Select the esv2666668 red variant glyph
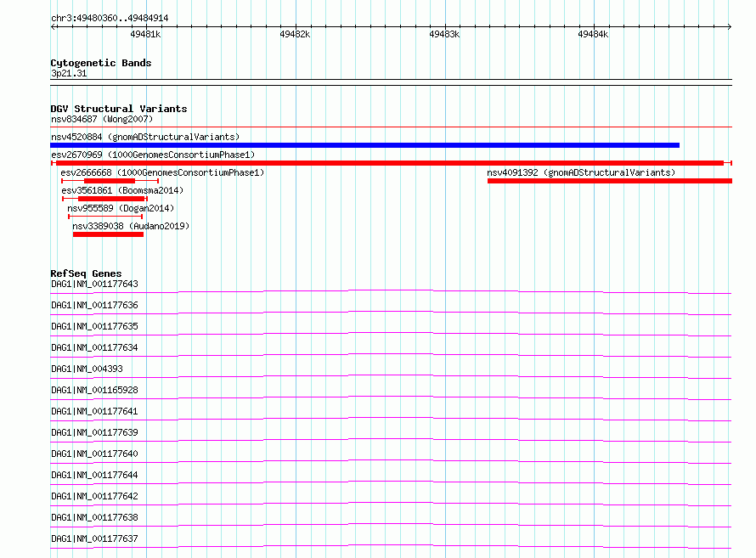 click(110, 181)
